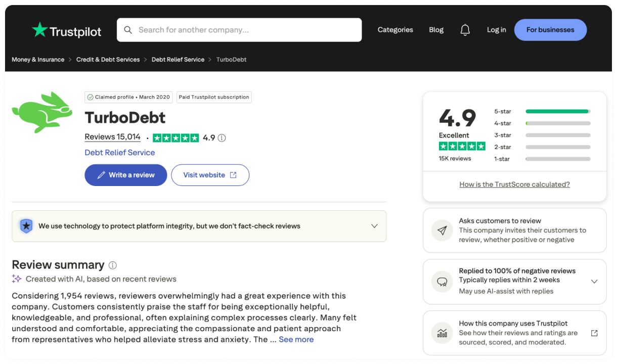Screen dimensions: 617x364
Task: Click the pencil icon in Write a review
Action: 101,175
